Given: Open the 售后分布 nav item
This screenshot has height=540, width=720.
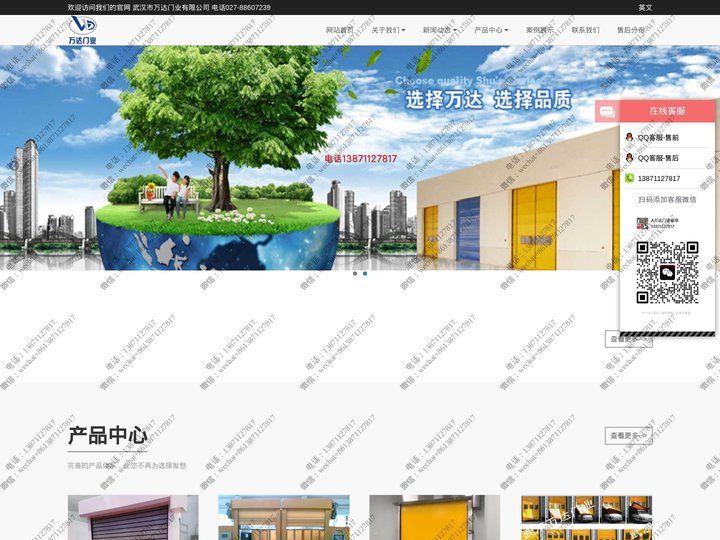Looking at the screenshot, I should tap(630, 30).
